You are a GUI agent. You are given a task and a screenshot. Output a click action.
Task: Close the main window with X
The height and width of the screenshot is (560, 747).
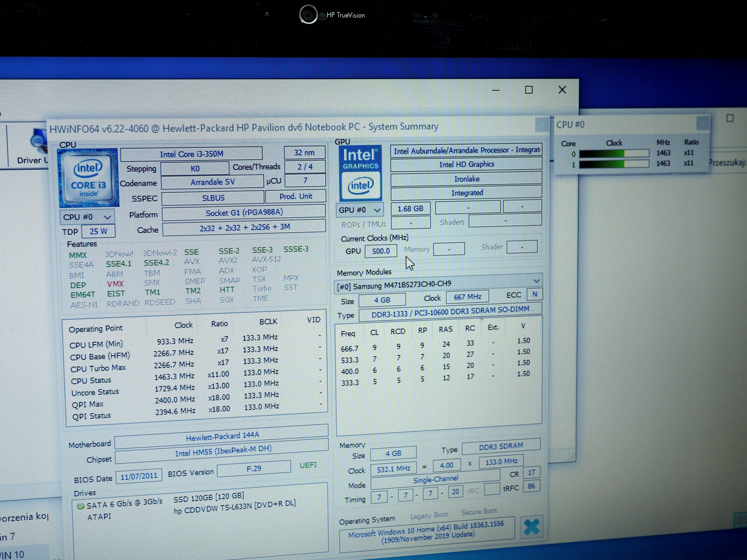pyautogui.click(x=562, y=90)
